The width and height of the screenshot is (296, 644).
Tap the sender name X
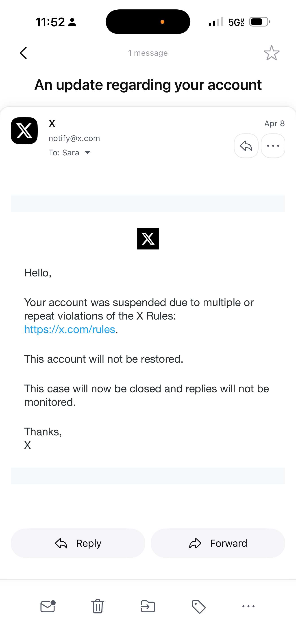tap(52, 123)
